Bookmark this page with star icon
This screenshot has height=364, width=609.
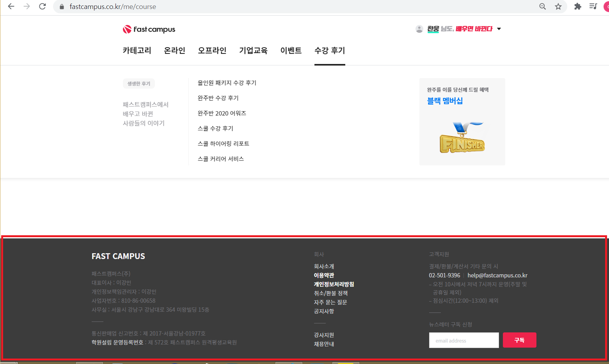pyautogui.click(x=558, y=6)
